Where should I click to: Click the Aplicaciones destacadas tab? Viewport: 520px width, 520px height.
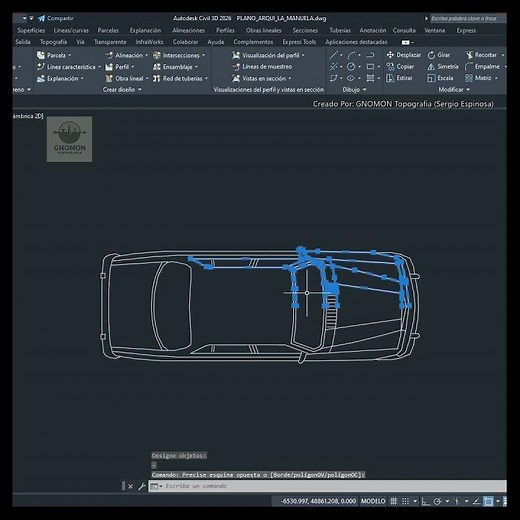coord(356,42)
